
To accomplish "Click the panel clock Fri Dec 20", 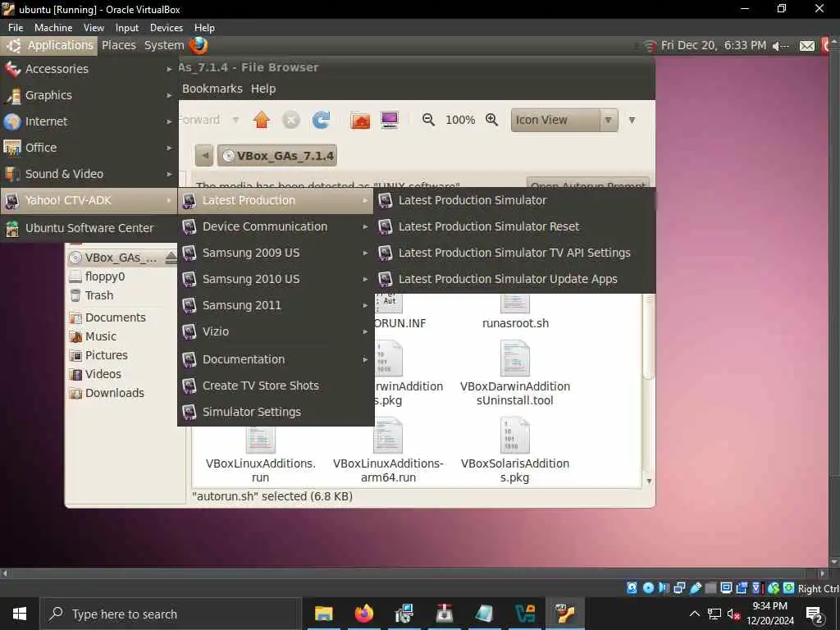I will point(714,46).
